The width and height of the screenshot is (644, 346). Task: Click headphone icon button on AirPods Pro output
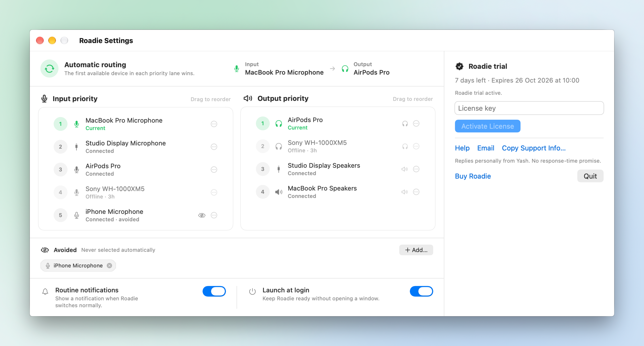pos(405,123)
